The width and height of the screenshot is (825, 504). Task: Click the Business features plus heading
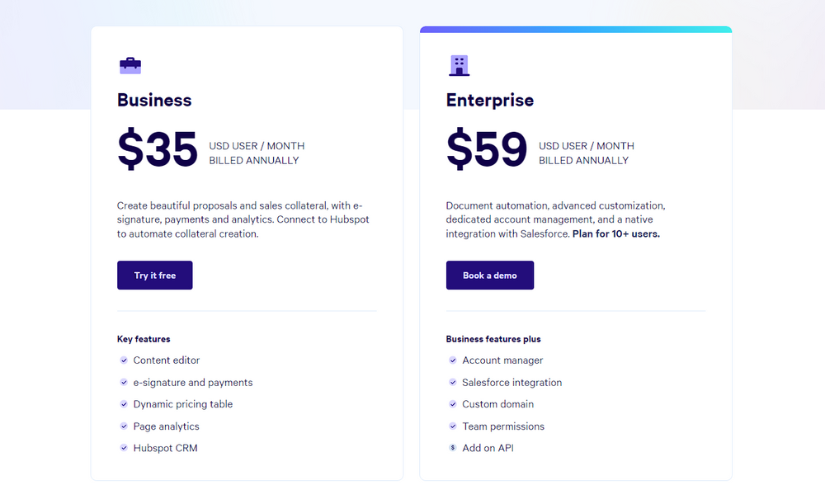pos(493,338)
